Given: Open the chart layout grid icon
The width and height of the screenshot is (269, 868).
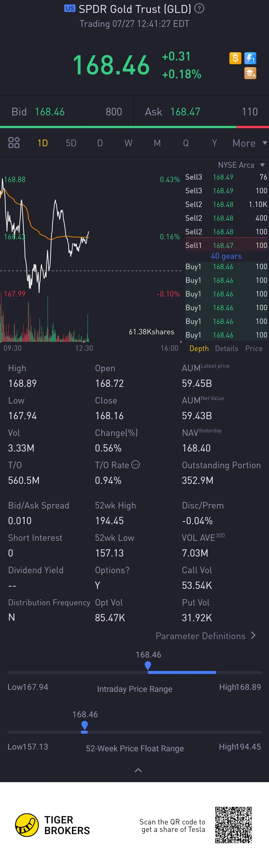Looking at the screenshot, I should tap(14, 143).
